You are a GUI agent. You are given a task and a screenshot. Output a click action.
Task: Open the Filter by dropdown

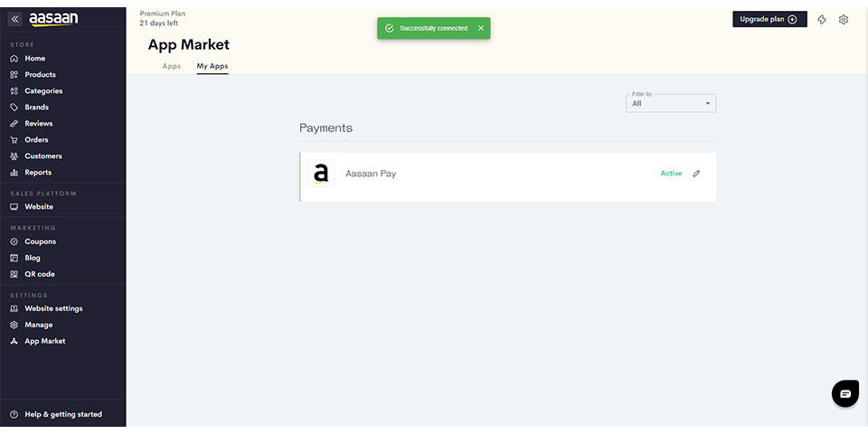(x=671, y=103)
